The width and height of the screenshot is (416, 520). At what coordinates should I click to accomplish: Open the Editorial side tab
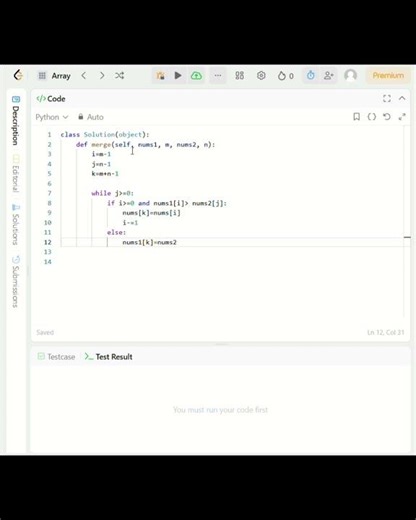point(16,173)
